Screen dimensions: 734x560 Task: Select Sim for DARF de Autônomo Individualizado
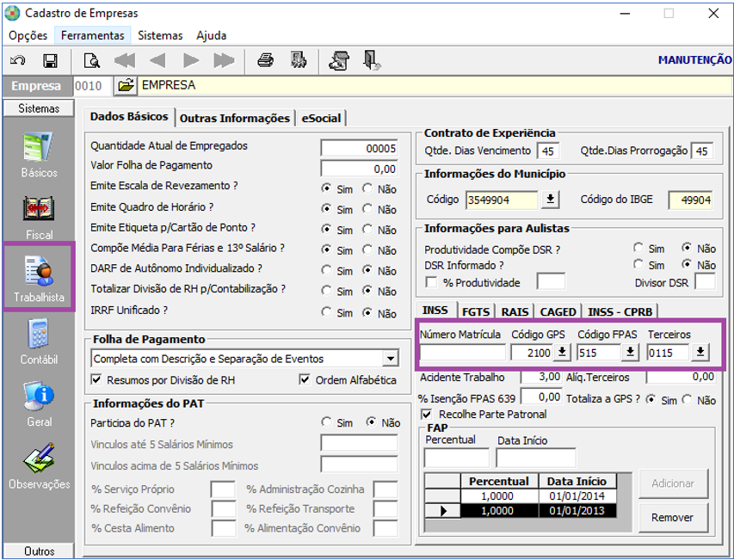coord(327,270)
